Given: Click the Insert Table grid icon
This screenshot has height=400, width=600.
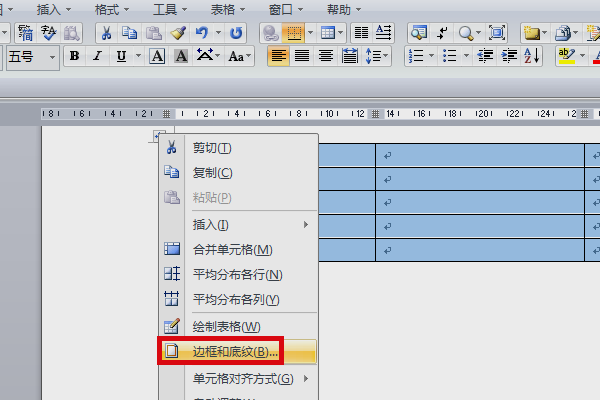Looking at the screenshot, I should coord(328,33).
